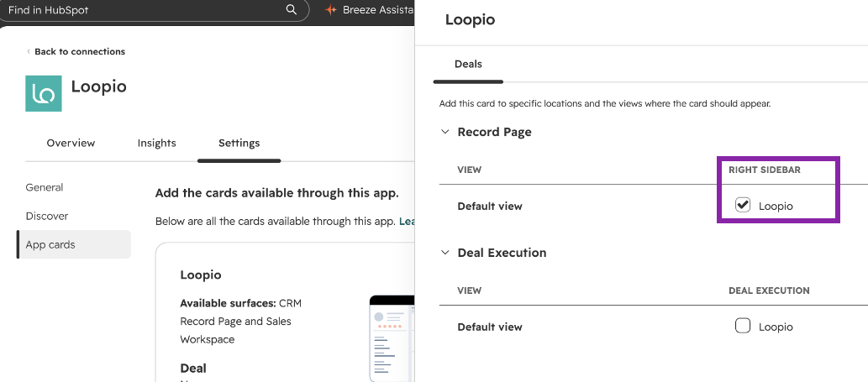
Task: Click Default view under Record Page
Action: (x=490, y=207)
